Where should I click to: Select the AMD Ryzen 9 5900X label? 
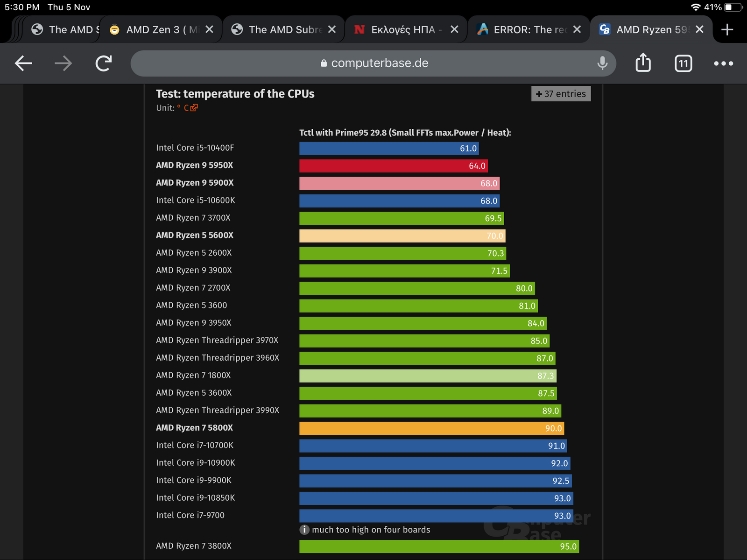pyautogui.click(x=195, y=183)
